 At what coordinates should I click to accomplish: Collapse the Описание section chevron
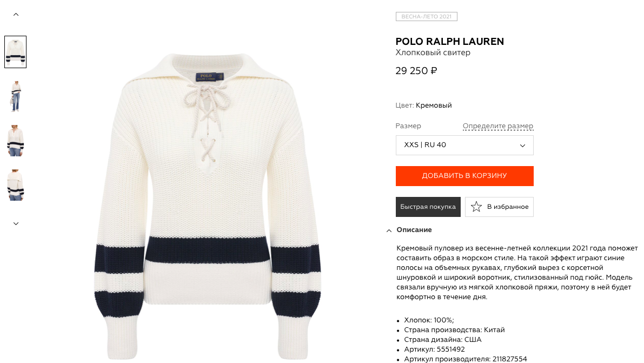point(389,230)
